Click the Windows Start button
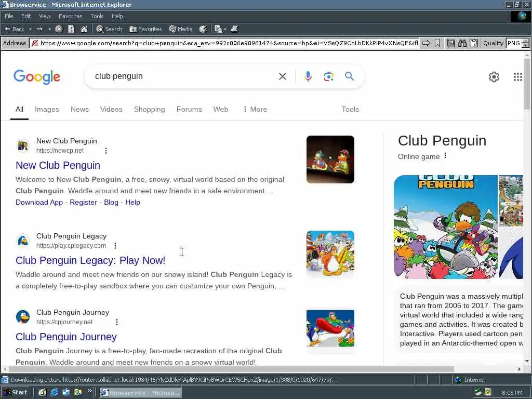 point(15,393)
